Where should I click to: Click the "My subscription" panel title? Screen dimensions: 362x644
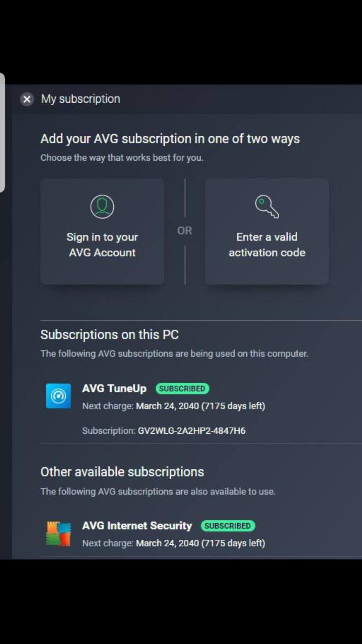click(80, 99)
